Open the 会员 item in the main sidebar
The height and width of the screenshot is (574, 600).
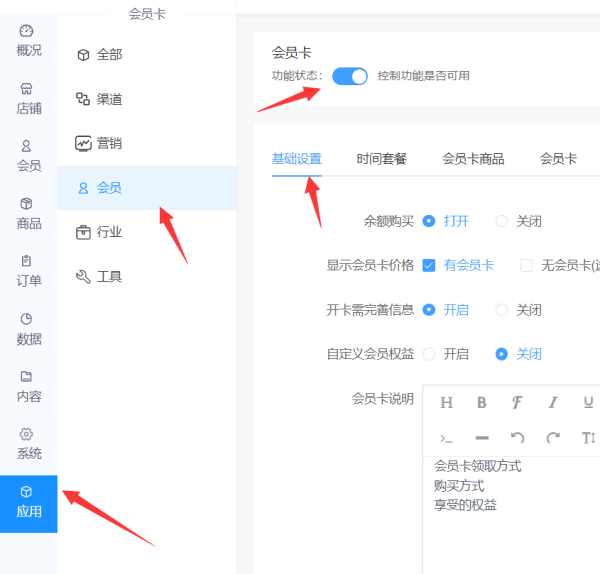[x=29, y=156]
